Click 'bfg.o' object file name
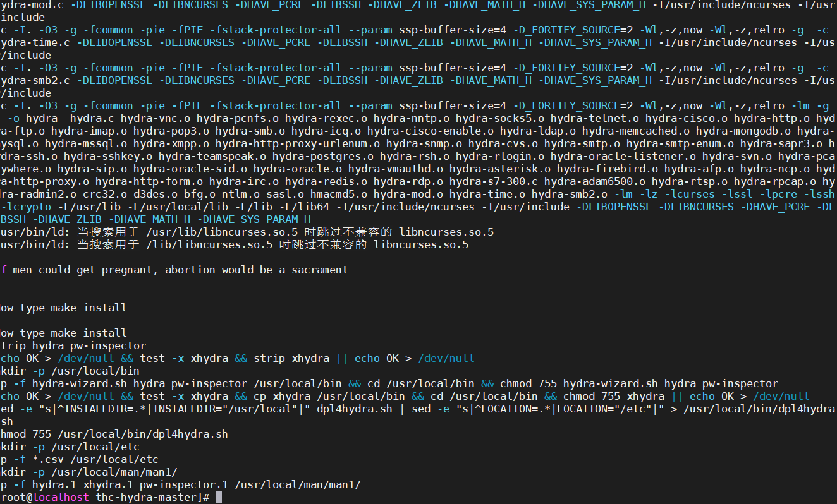Viewport: 837px width, 504px height. coord(200,195)
